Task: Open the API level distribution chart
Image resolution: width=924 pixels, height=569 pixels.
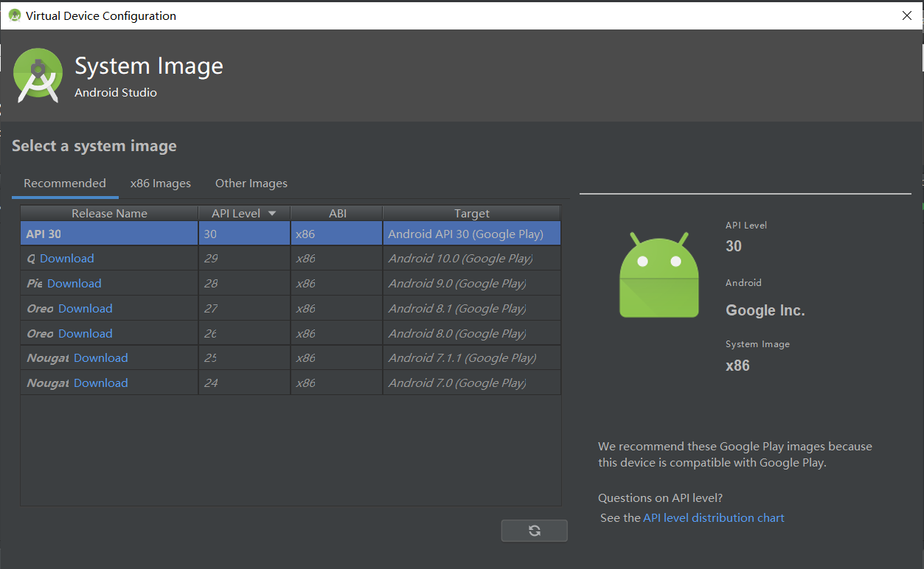Action: click(x=713, y=517)
